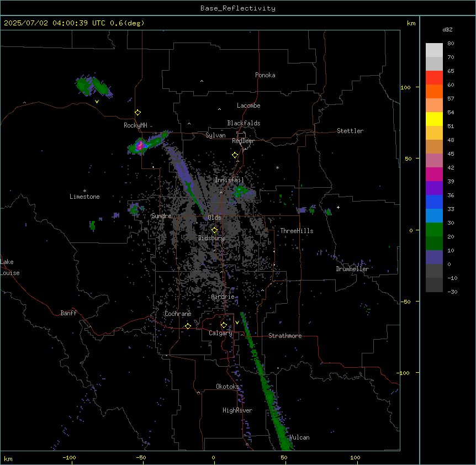Select the Didsbury label
The width and height of the screenshot is (476, 465).
[x=211, y=238]
